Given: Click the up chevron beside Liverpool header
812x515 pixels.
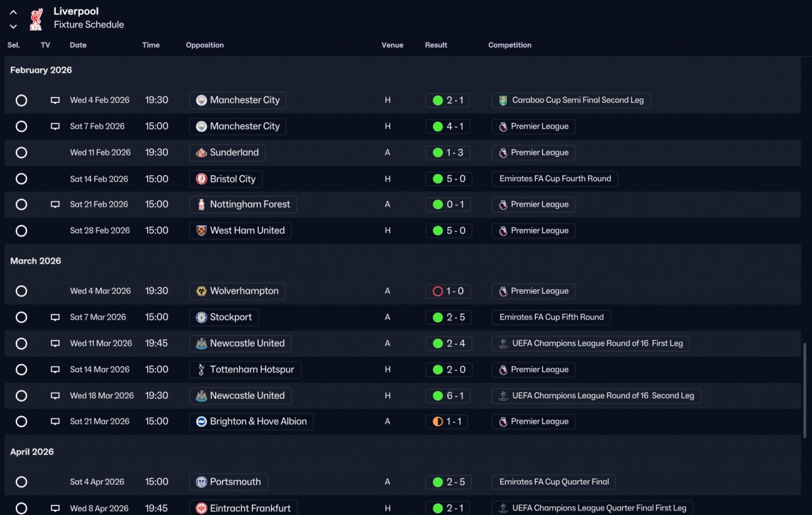Looking at the screenshot, I should pyautogui.click(x=13, y=12).
